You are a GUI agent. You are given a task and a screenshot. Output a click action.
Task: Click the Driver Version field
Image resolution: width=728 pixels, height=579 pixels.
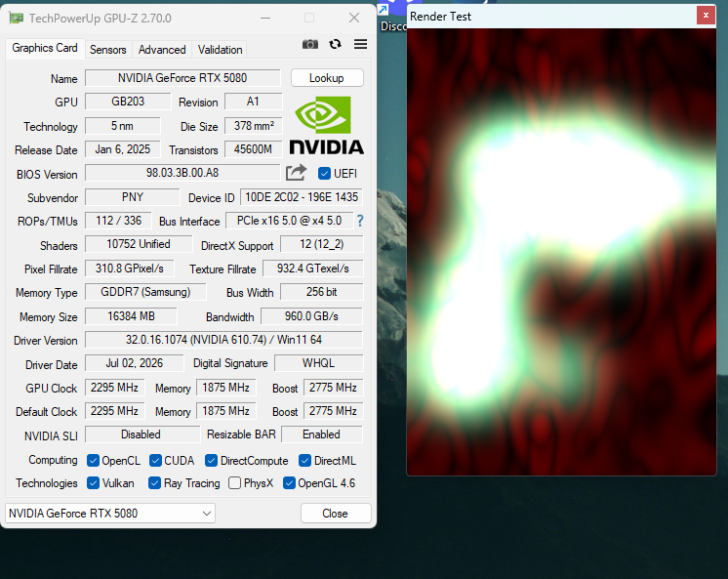[223, 340]
